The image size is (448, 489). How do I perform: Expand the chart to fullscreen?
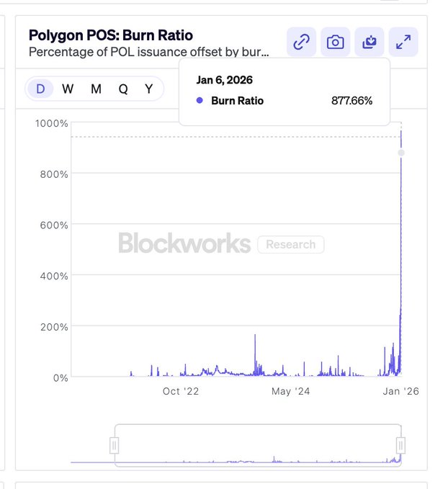click(x=403, y=42)
